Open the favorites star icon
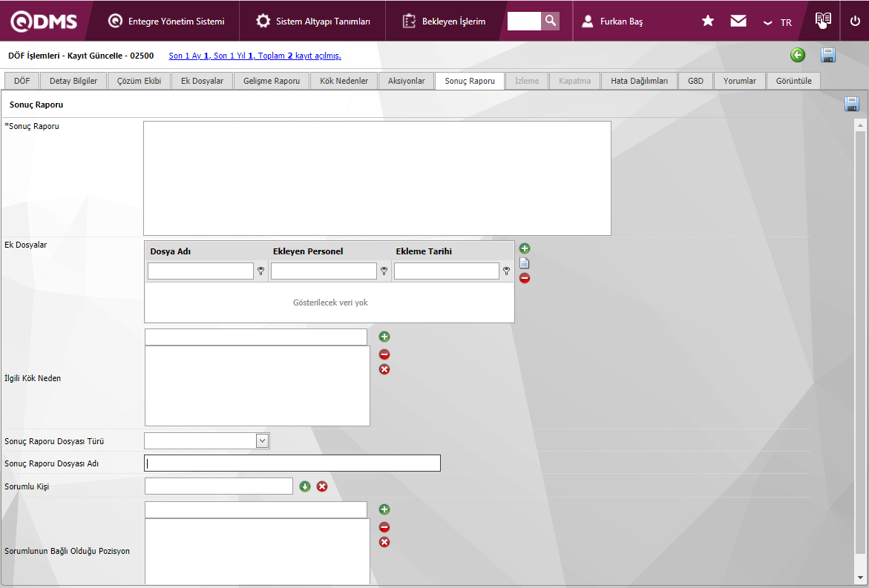This screenshot has width=869, height=588. coord(708,21)
